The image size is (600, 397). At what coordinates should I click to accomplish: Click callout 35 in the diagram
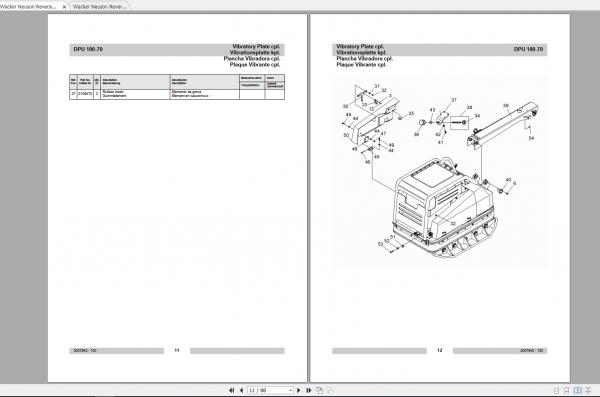[411, 113]
